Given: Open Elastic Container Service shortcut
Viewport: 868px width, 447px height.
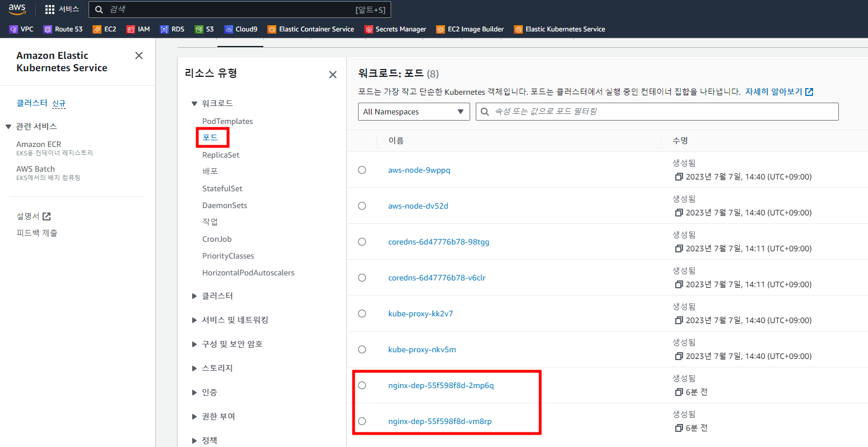Looking at the screenshot, I should (311, 29).
